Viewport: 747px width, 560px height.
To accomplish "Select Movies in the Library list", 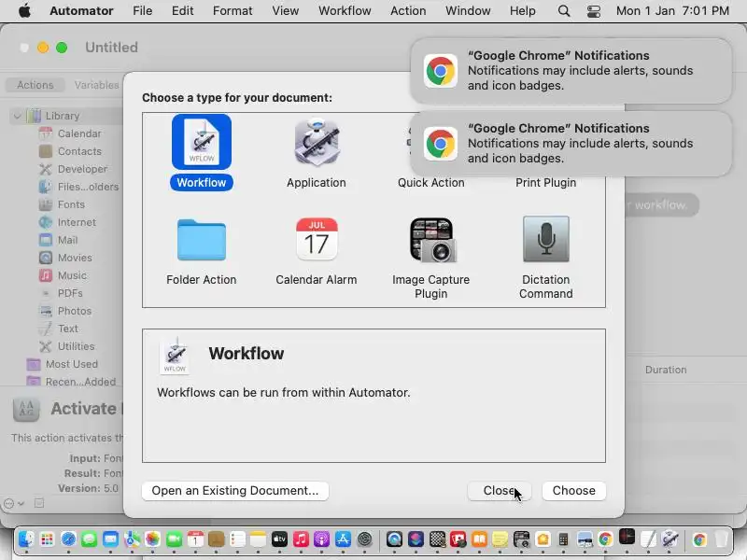I will click(x=75, y=258).
